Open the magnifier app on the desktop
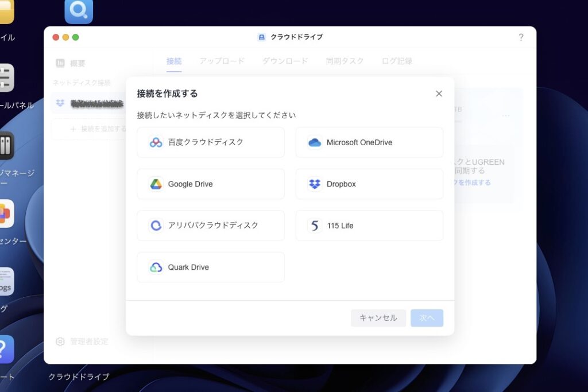 (x=79, y=11)
